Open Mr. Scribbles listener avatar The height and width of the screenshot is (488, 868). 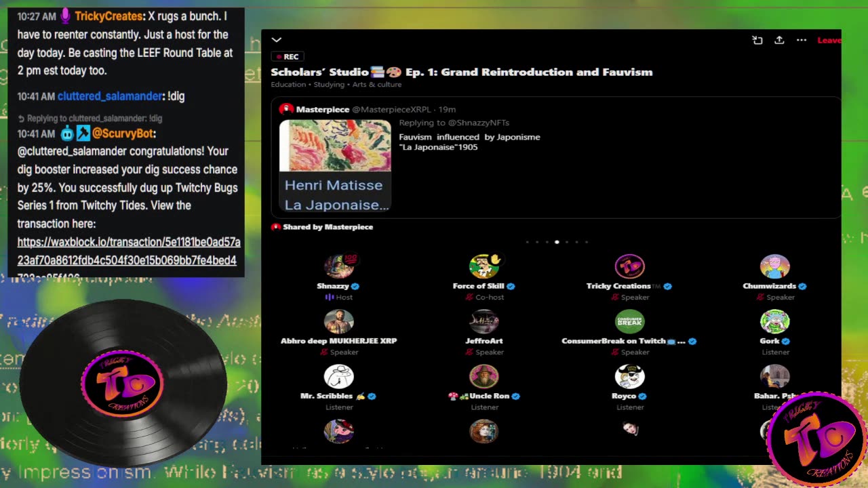coord(339,376)
